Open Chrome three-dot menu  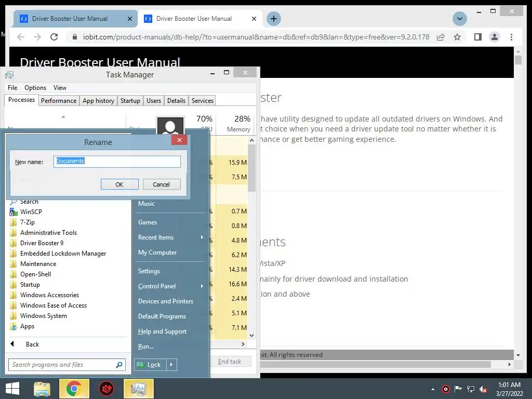coord(511,37)
